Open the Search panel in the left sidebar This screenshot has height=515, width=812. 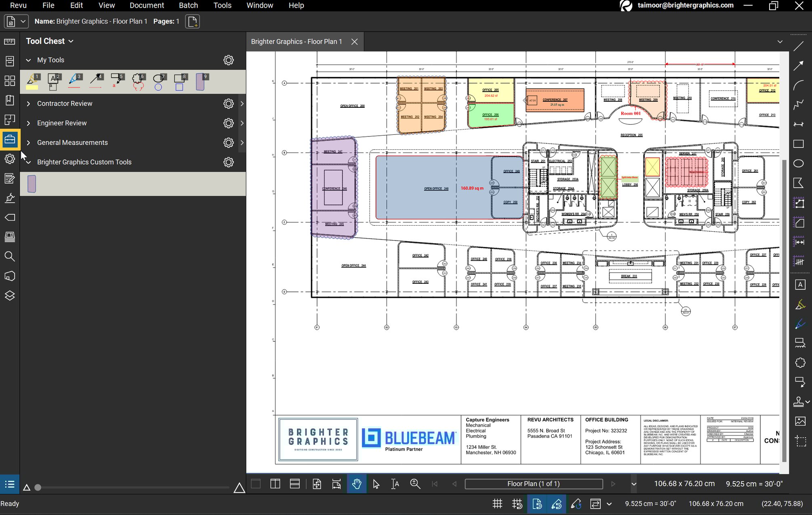(x=10, y=257)
